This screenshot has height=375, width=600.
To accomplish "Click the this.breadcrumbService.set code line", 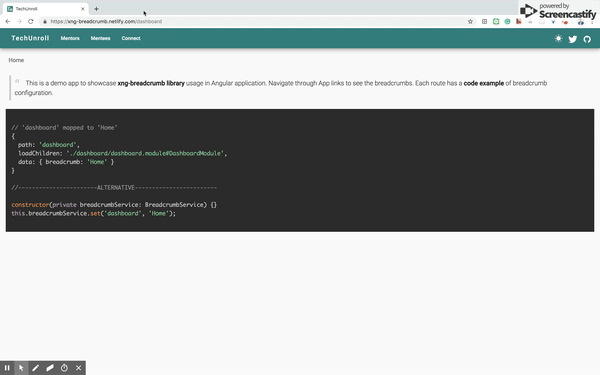I will (x=93, y=214).
